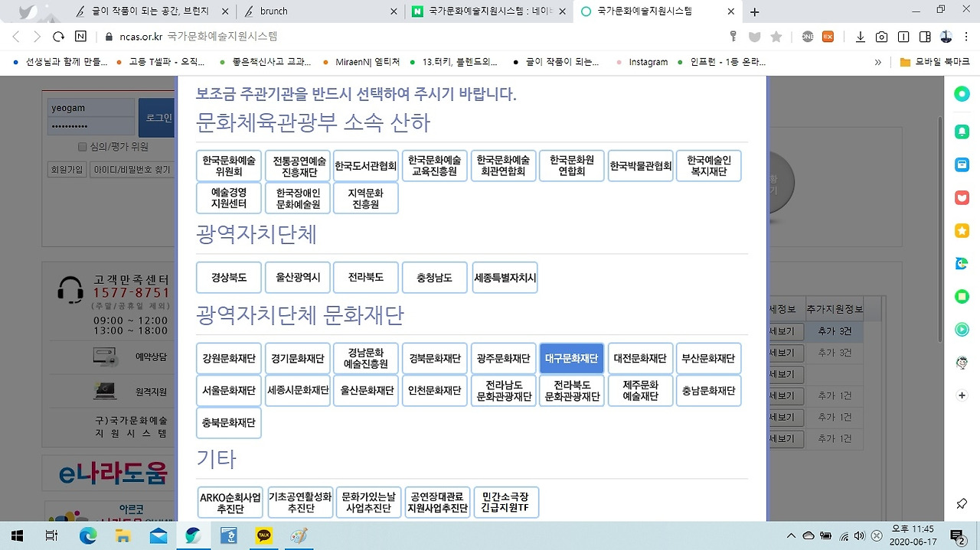This screenshot has height=550, width=980.
Task: Select 민간소극장긴급지원TF button
Action: [x=505, y=502]
